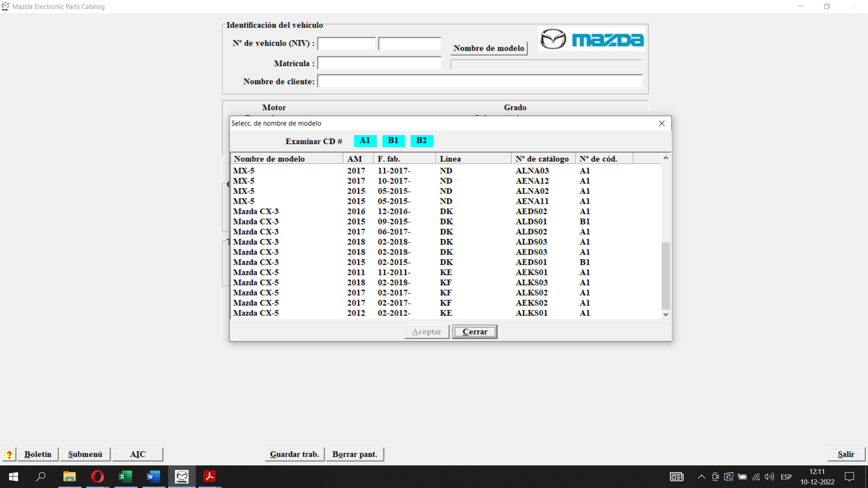Select Mazda CX-5 row ALKS01
This screenshot has height=488, width=868.
pyautogui.click(x=446, y=313)
